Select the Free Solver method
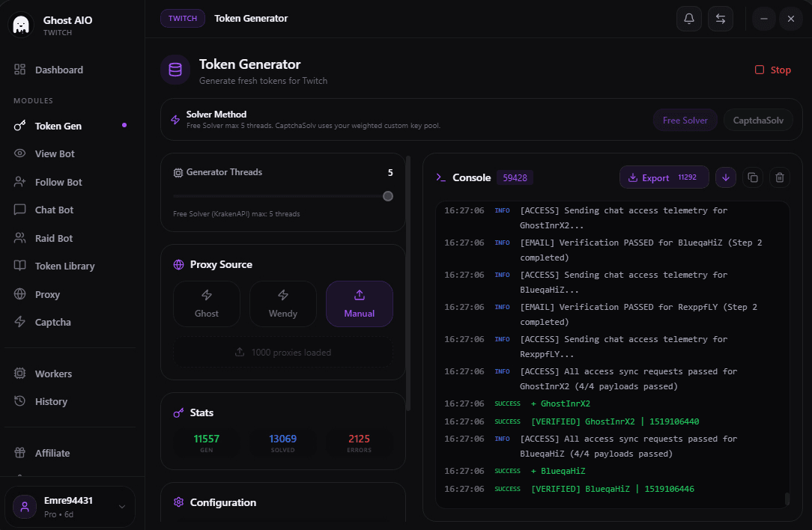This screenshot has height=530, width=812. [685, 120]
